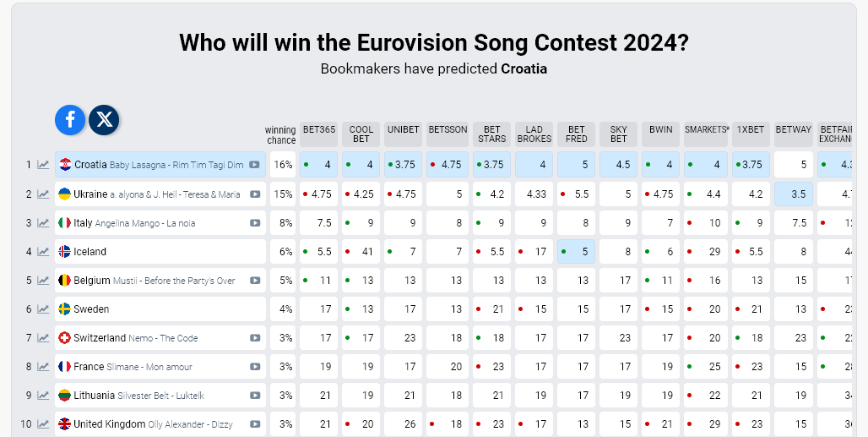Play Croatia song video icon
This screenshot has width=868, height=437.
point(254,165)
